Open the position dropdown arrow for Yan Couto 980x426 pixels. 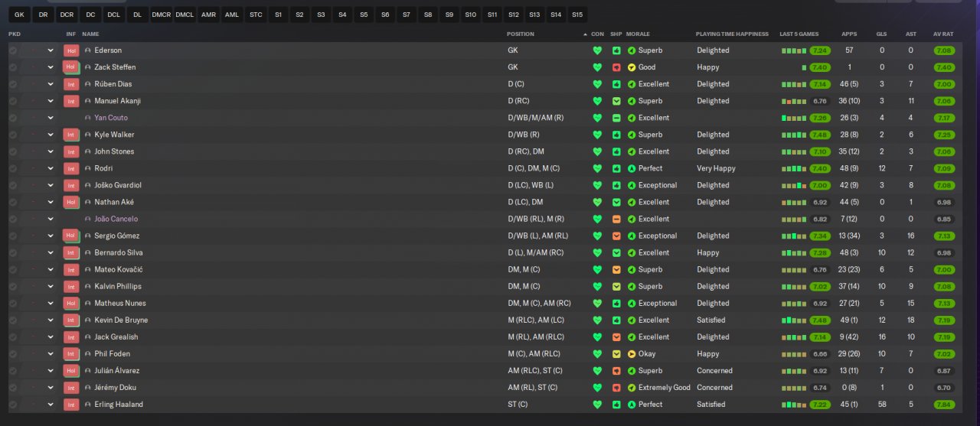(51, 118)
